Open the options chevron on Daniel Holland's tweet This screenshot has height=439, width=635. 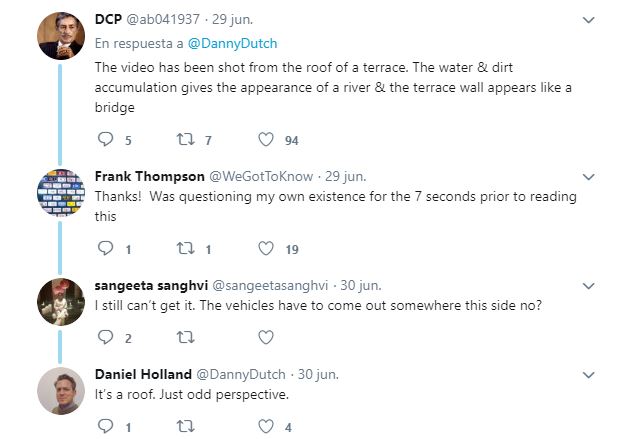pyautogui.click(x=589, y=374)
